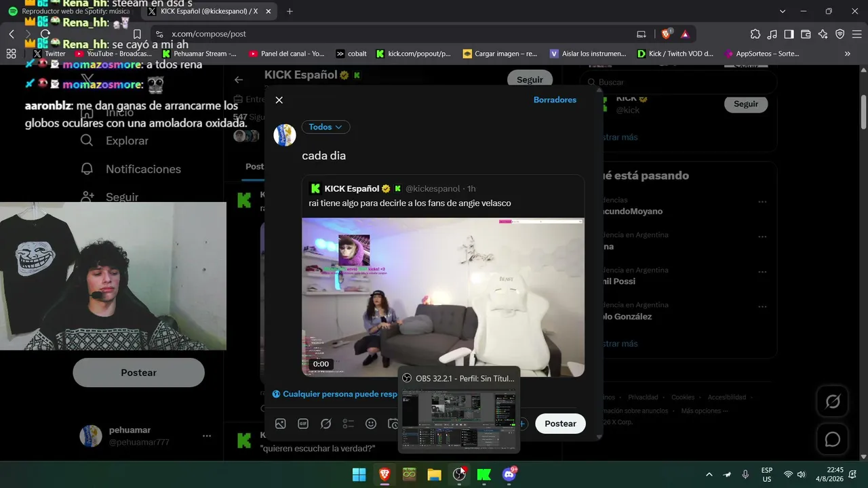Open the Borradores drafts link
Viewport: 868px width, 488px height.
click(555, 100)
